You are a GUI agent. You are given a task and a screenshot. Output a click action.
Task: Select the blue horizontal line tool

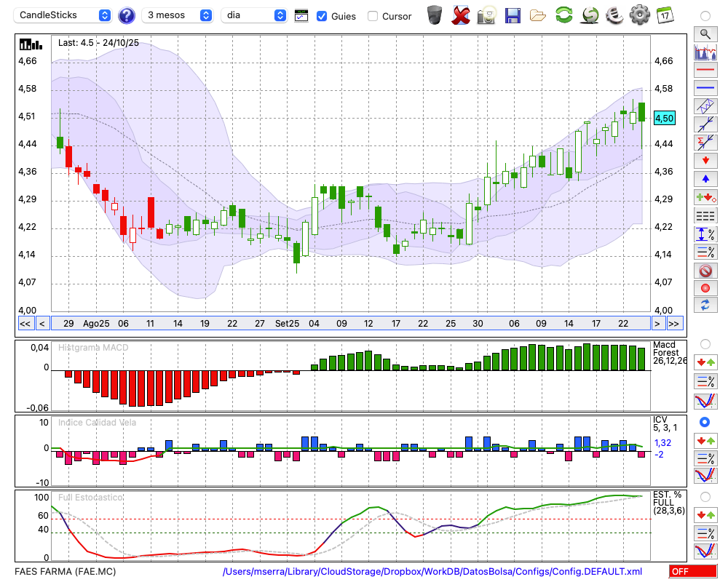click(x=705, y=88)
